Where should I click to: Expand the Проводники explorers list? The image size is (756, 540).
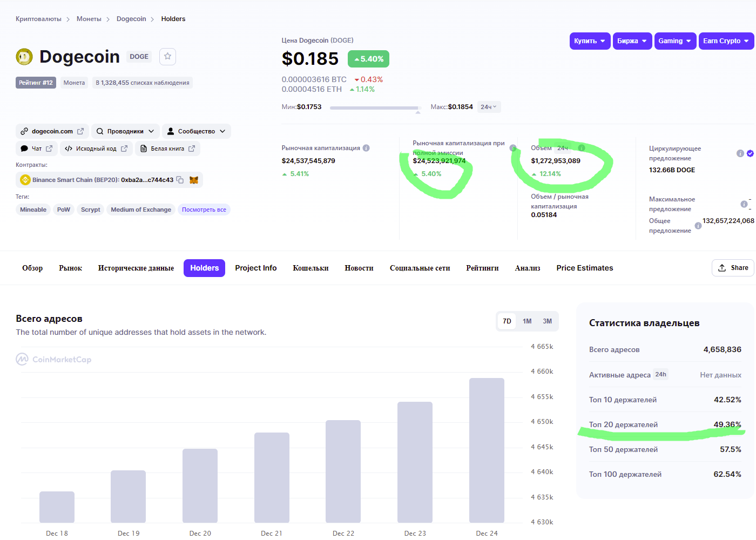(x=125, y=131)
